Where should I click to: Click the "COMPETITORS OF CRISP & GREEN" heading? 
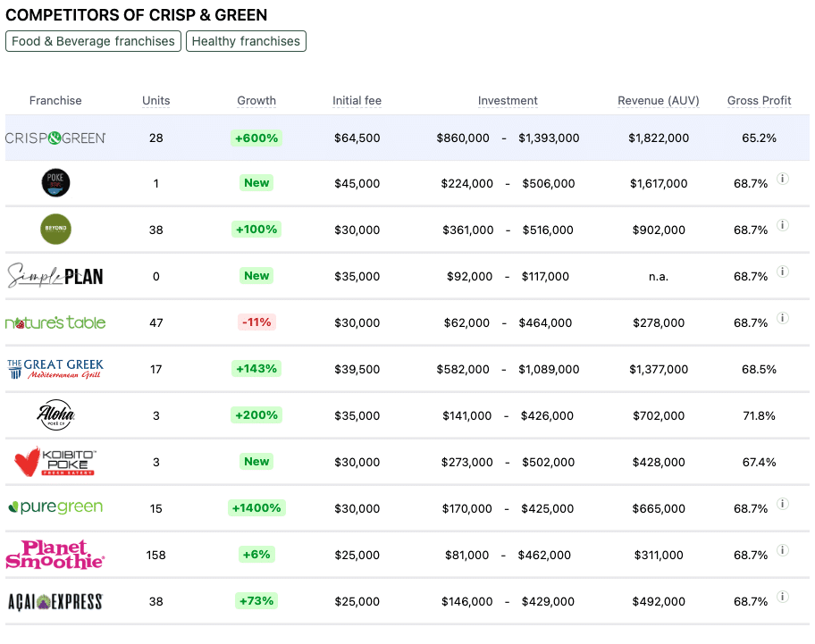point(136,15)
